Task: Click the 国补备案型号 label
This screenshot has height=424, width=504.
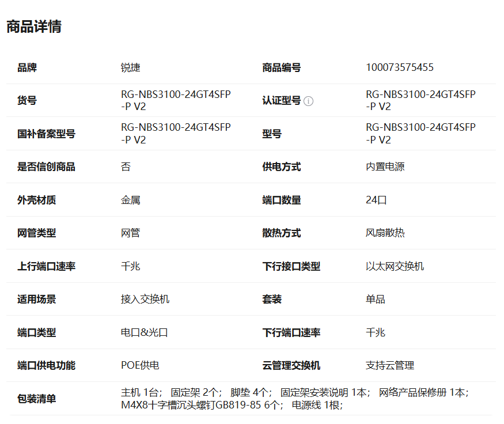Action: [x=46, y=134]
